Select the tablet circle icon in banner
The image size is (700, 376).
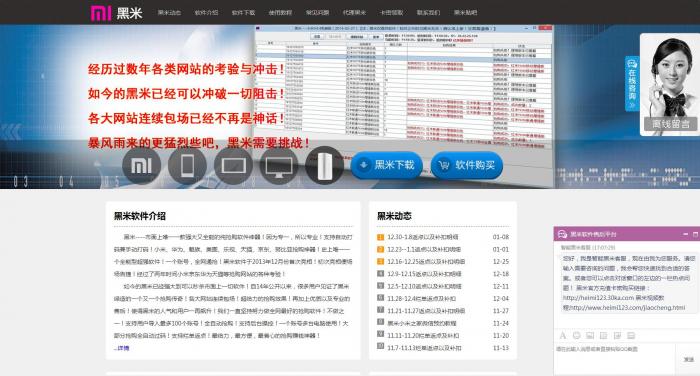[233, 166]
